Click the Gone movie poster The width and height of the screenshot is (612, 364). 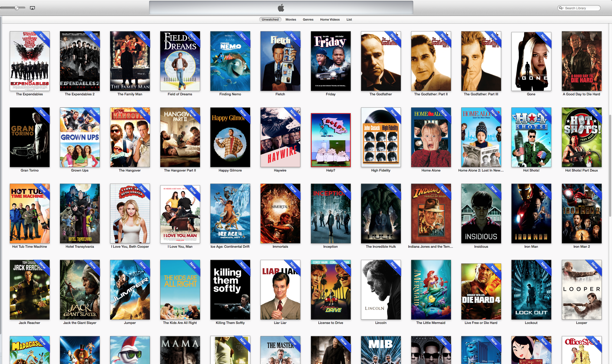tap(531, 61)
